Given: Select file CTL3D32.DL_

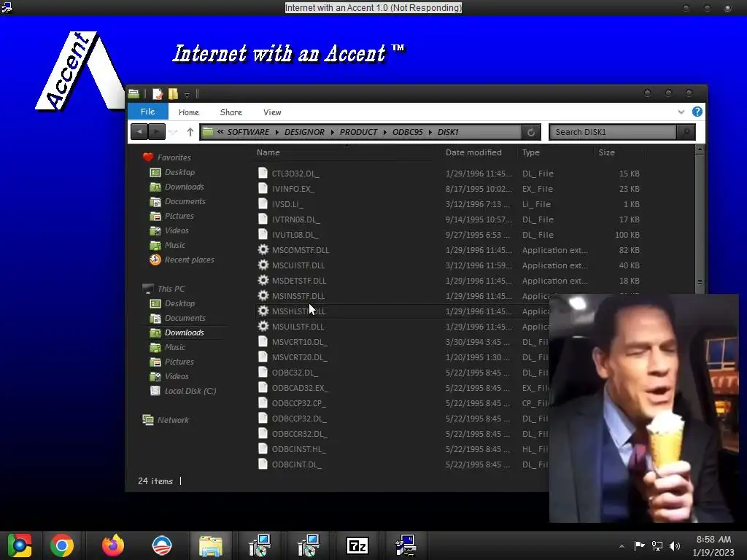Looking at the screenshot, I should point(295,174).
